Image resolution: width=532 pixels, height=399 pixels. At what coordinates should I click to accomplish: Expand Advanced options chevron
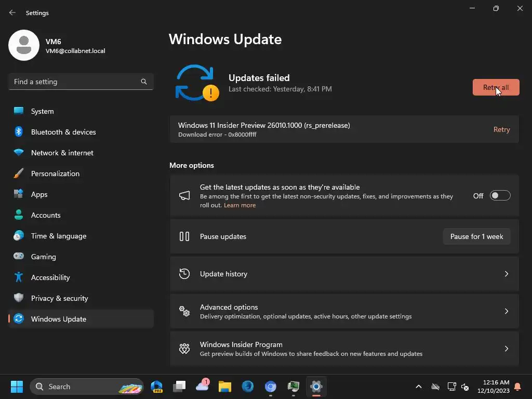pos(506,311)
